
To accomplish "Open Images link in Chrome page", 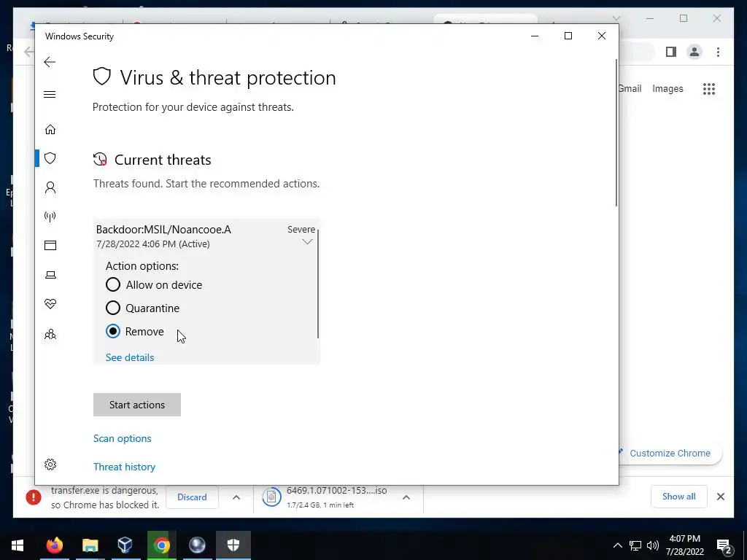I will point(667,88).
